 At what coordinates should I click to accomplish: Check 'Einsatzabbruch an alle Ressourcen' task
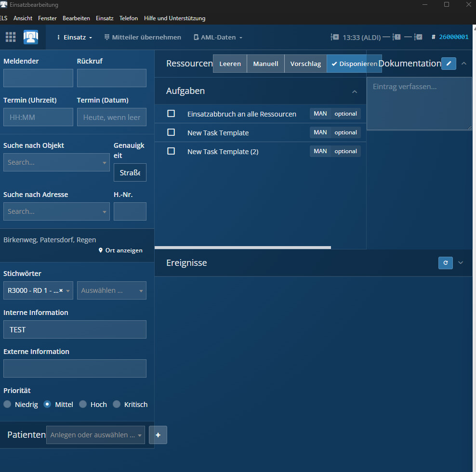click(171, 114)
